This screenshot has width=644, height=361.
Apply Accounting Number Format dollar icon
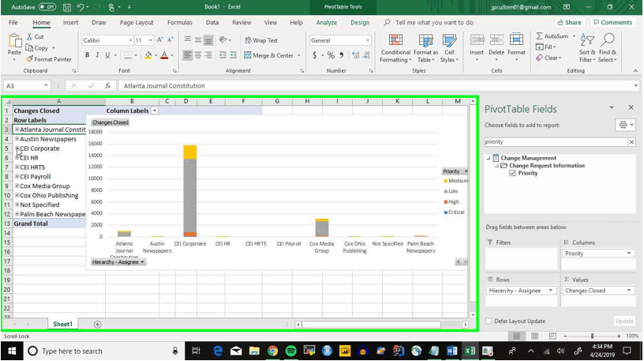pos(315,55)
